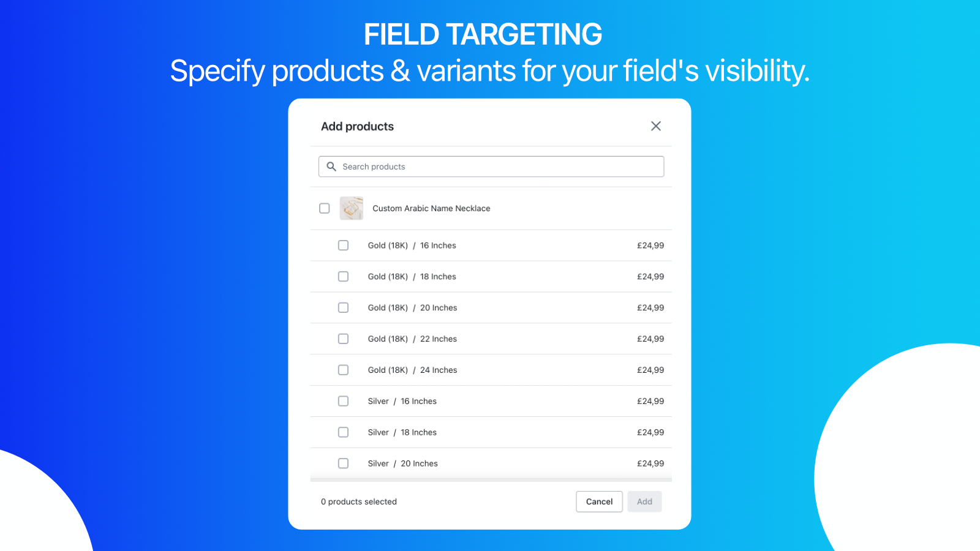Select Gold (18K) / 24 Inches checkbox
Image resolution: width=980 pixels, height=551 pixels.
point(343,370)
